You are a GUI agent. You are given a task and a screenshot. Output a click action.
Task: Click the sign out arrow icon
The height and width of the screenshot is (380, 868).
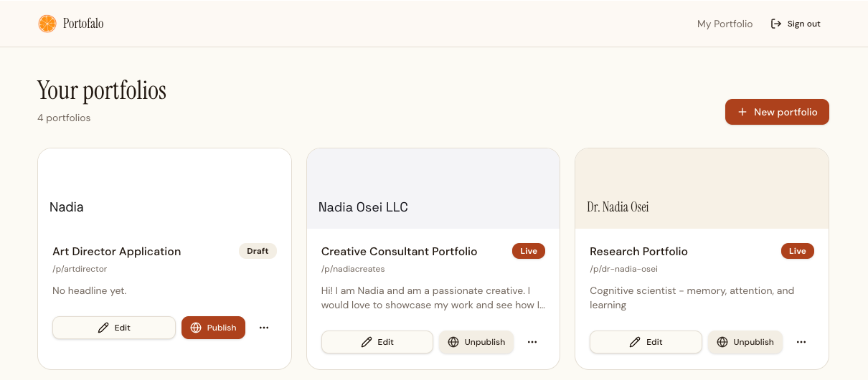click(776, 24)
